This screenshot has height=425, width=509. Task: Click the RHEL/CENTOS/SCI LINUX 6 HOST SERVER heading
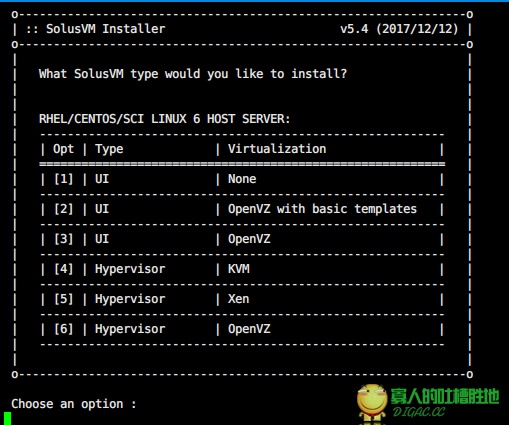[165, 119]
